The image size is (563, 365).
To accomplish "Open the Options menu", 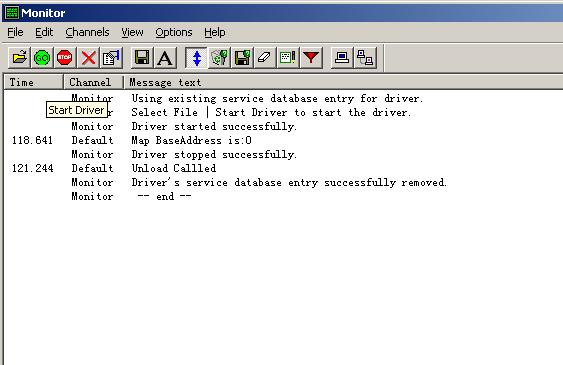I will tap(174, 32).
